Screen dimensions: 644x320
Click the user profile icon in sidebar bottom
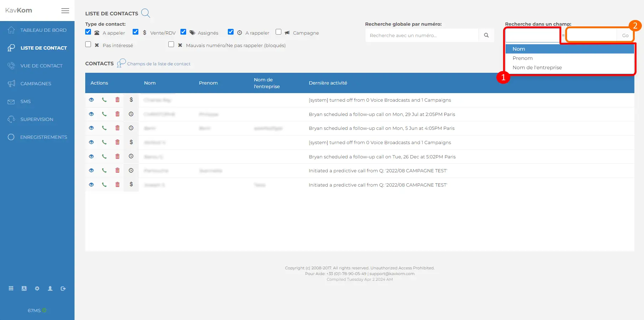[50, 289]
